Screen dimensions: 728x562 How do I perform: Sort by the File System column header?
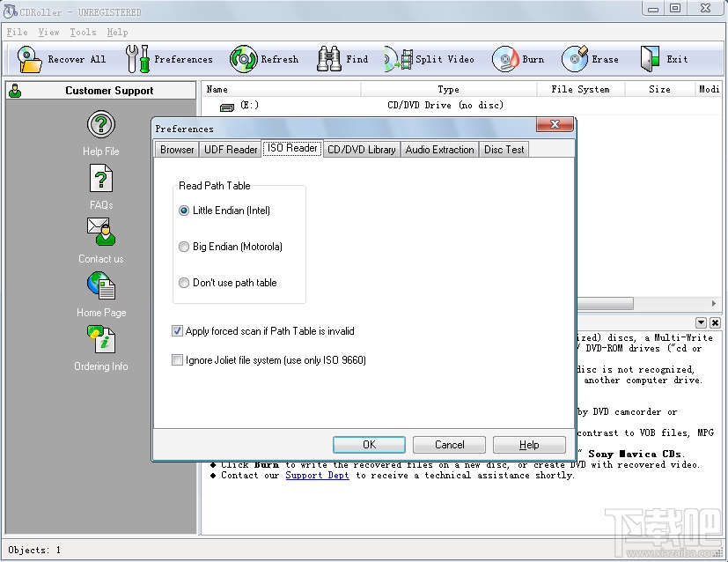580,89
